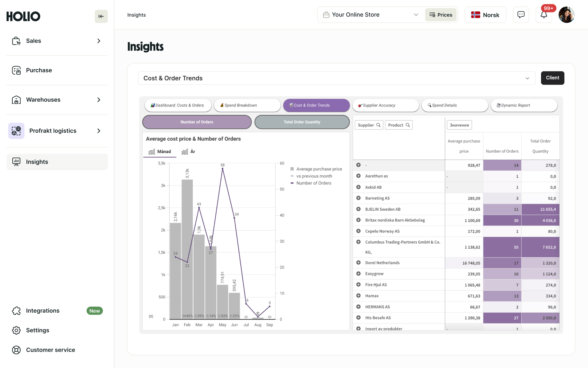Screen dimensions: 588x368
Task: Toggle the Number of Orders view
Action: [197, 122]
